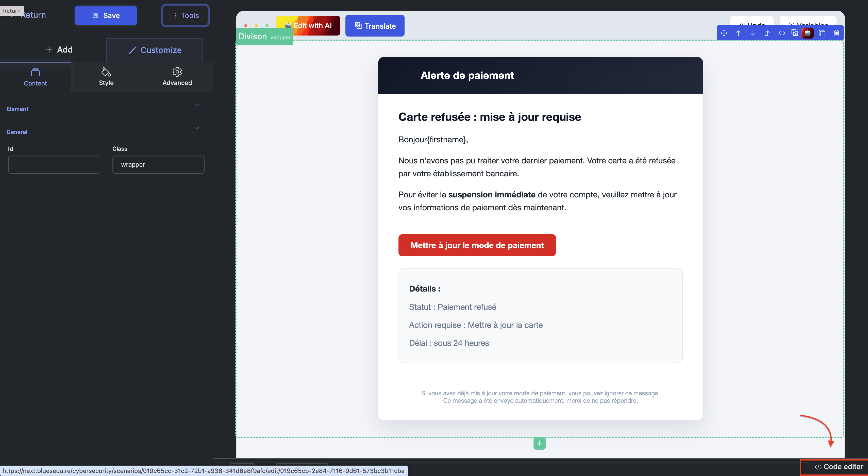Click the Délai : sous 24 heures line
The width and height of the screenshot is (868, 476).
[x=449, y=343]
